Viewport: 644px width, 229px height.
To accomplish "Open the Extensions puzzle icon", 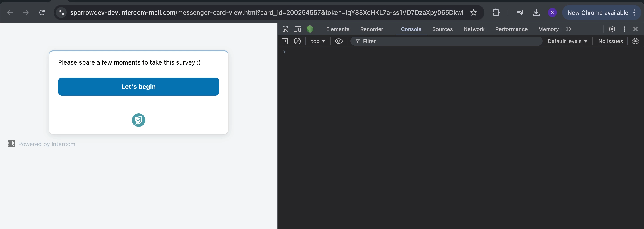I will coord(496,12).
